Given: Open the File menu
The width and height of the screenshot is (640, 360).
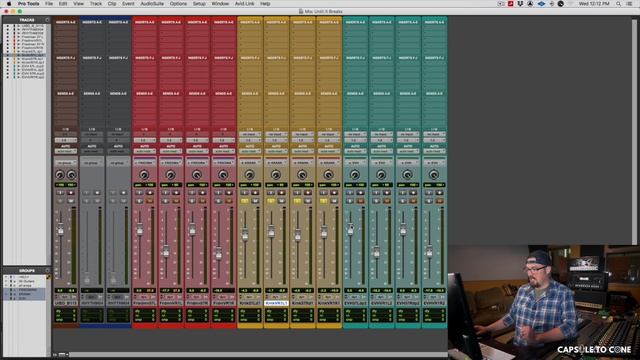Looking at the screenshot, I should 49,4.
